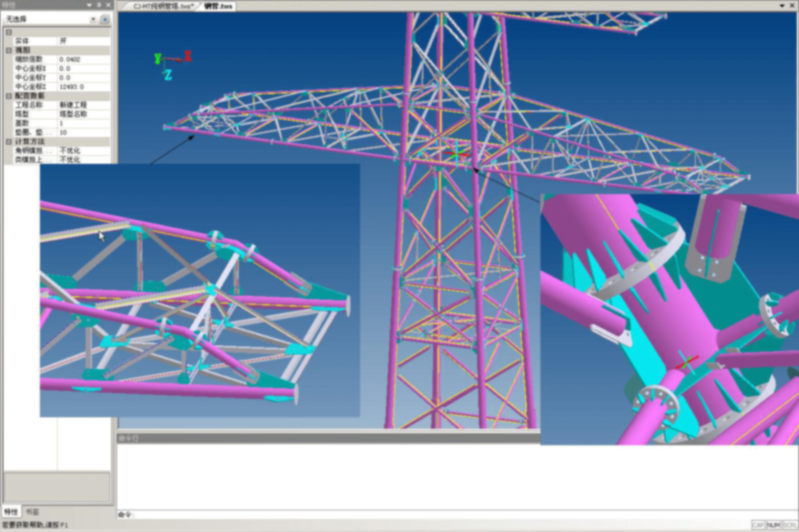Toggle auto-hide pin on properties panel
The width and height of the screenshot is (799, 532).
point(98,5)
